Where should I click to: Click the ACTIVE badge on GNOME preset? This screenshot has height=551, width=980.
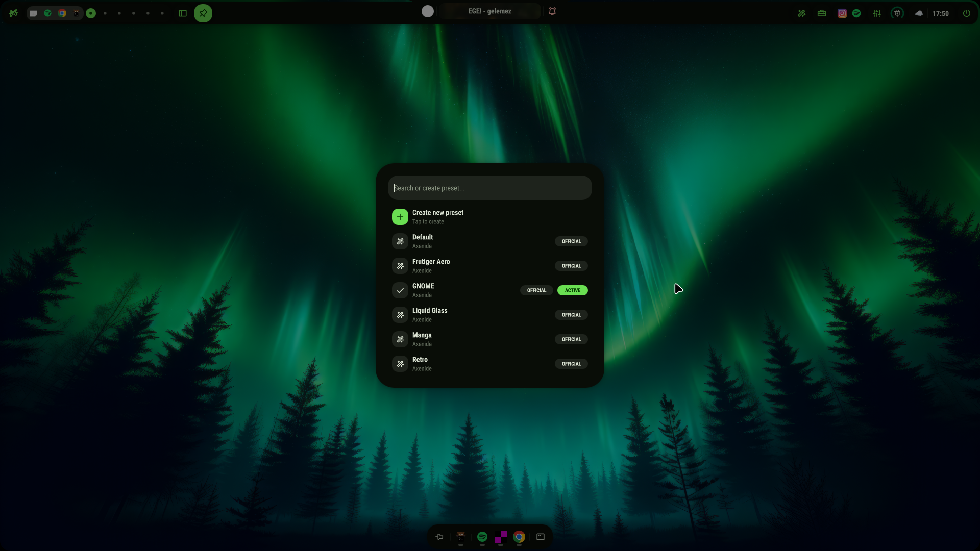[x=572, y=290]
